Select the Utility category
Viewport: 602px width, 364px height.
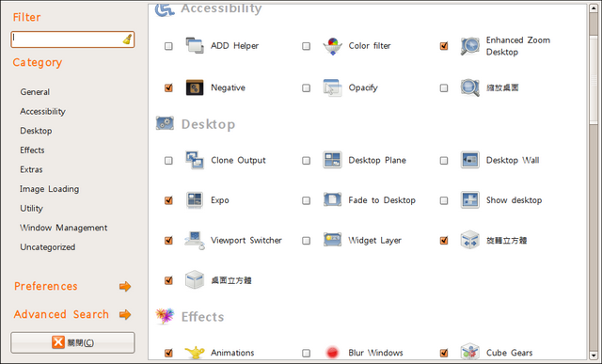pyautogui.click(x=31, y=209)
